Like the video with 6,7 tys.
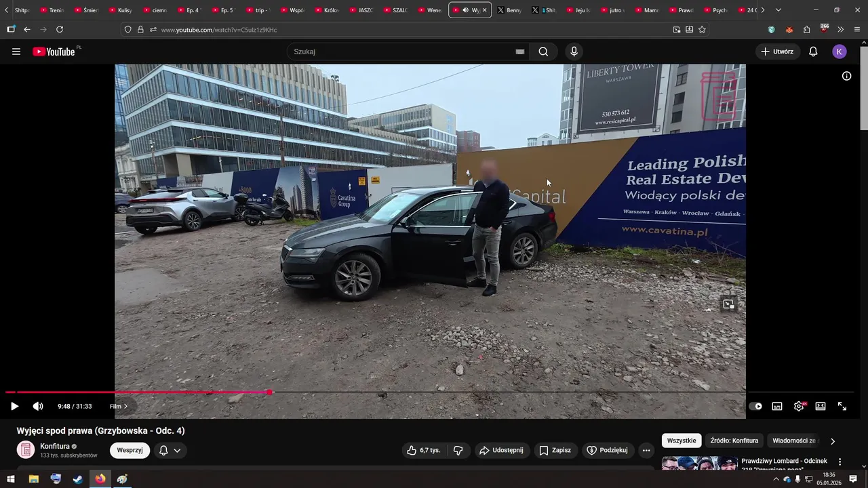 pyautogui.click(x=423, y=450)
